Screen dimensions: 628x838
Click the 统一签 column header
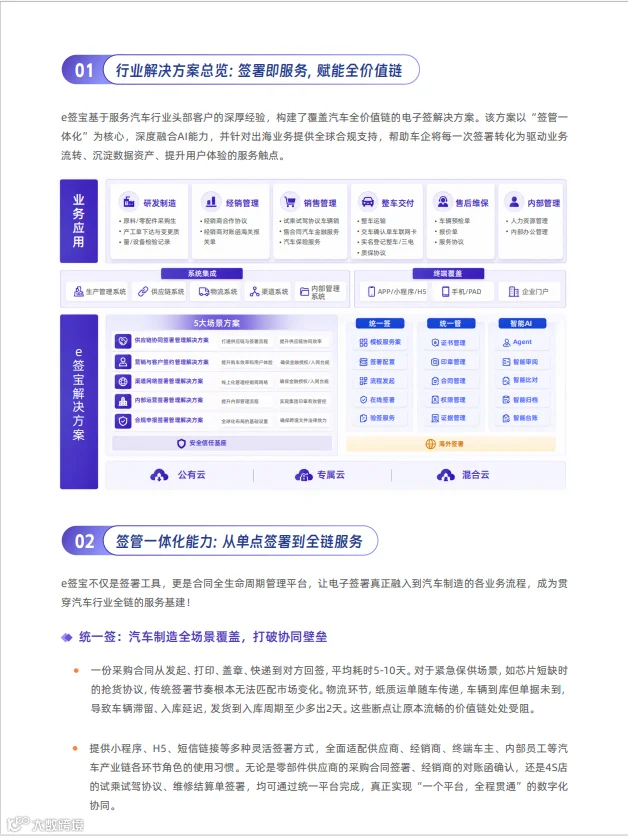379,323
